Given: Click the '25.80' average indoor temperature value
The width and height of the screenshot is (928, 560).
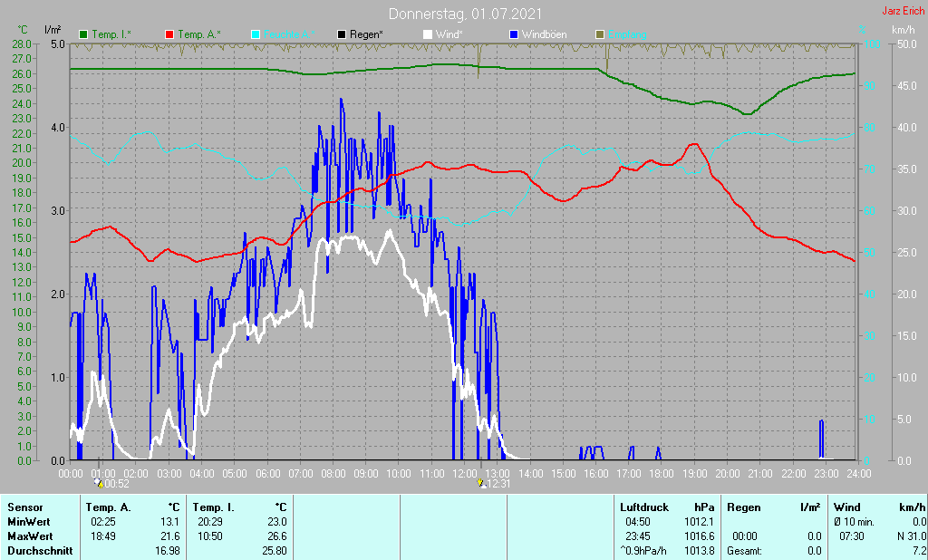Looking at the screenshot, I should (275, 551).
